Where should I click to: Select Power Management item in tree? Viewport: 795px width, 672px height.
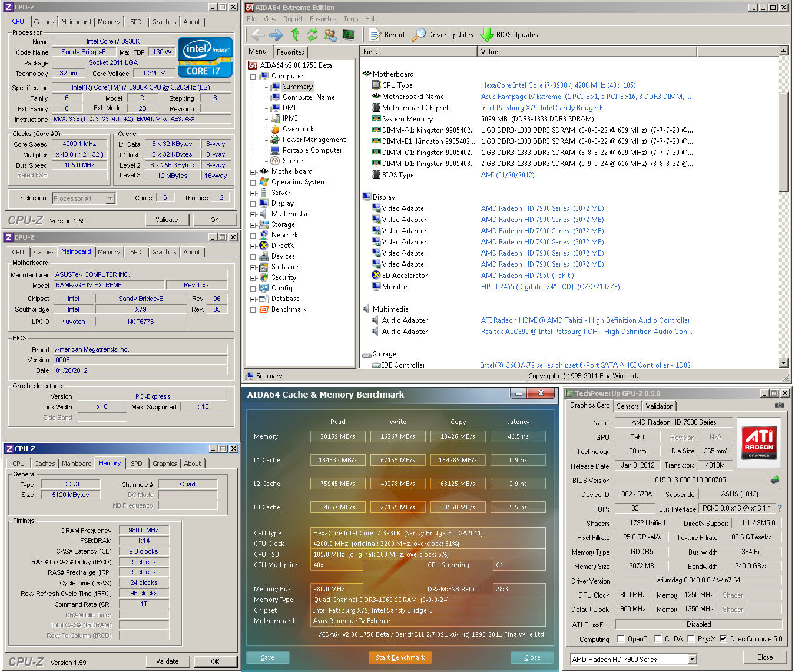pos(314,140)
